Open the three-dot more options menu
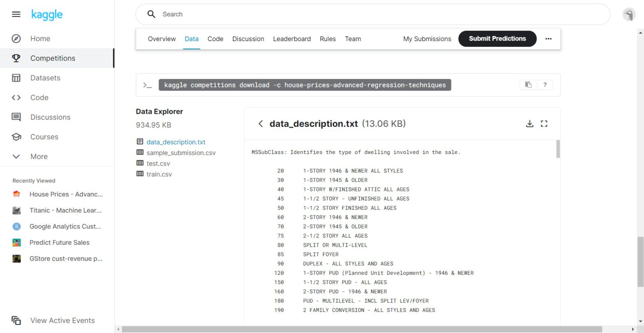Viewport: 644px width, 333px height. [x=548, y=39]
